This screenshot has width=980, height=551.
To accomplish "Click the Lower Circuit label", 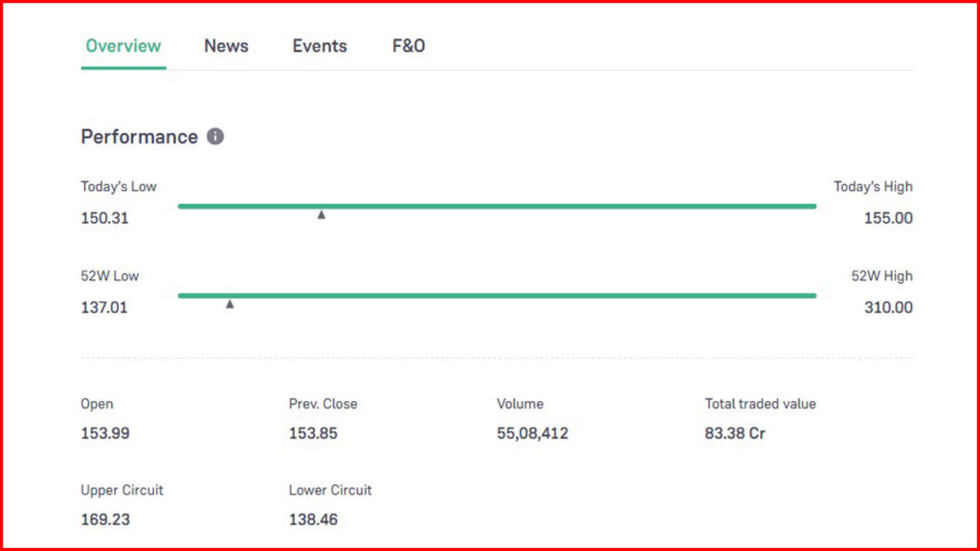I will click(x=330, y=491).
